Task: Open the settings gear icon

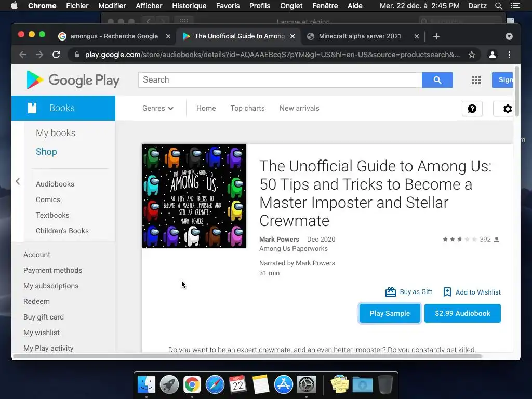Action: click(x=508, y=109)
